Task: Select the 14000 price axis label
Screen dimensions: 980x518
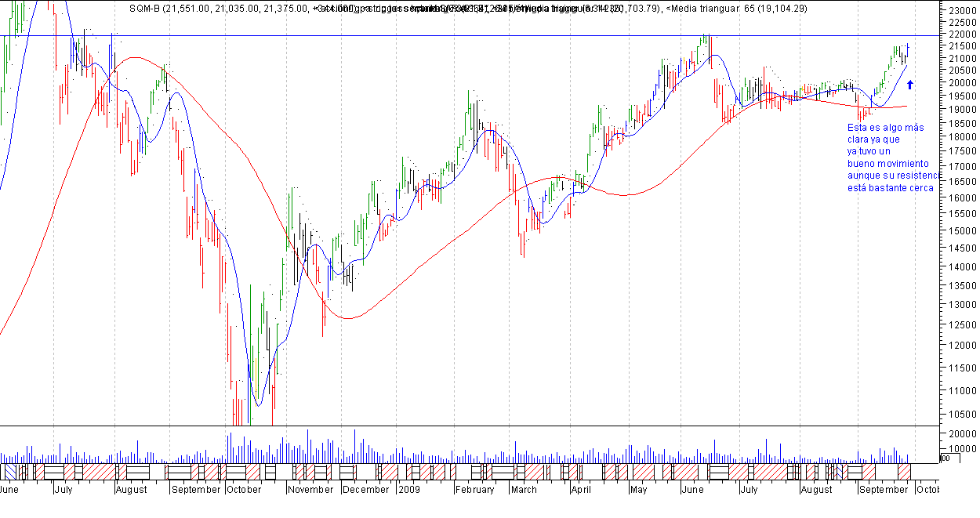Action: pyautogui.click(x=961, y=267)
